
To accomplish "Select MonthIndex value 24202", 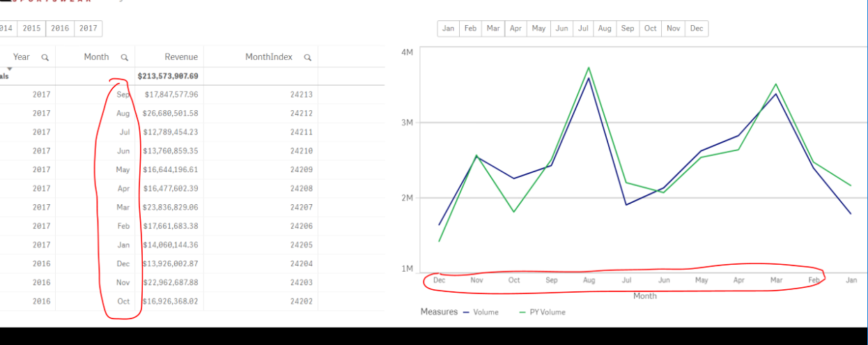I will pos(302,302).
